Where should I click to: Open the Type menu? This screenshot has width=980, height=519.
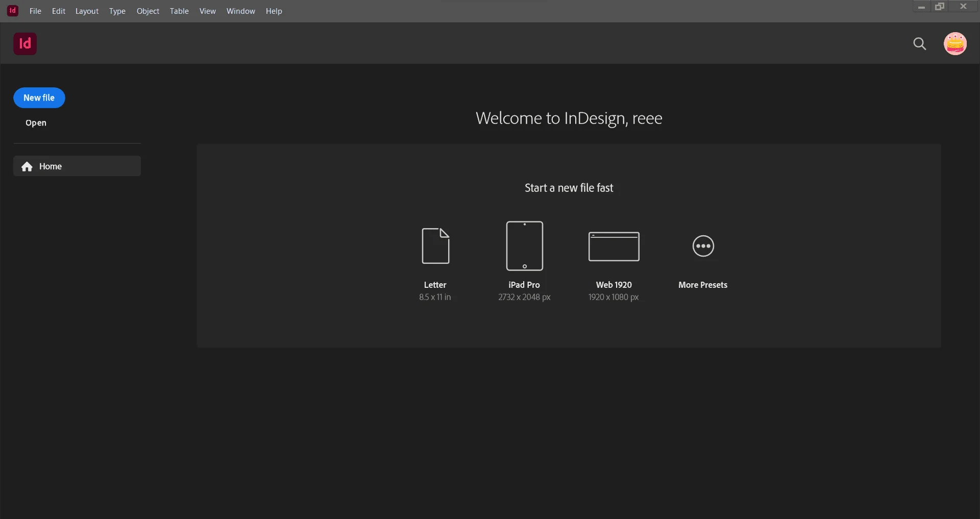click(x=117, y=11)
